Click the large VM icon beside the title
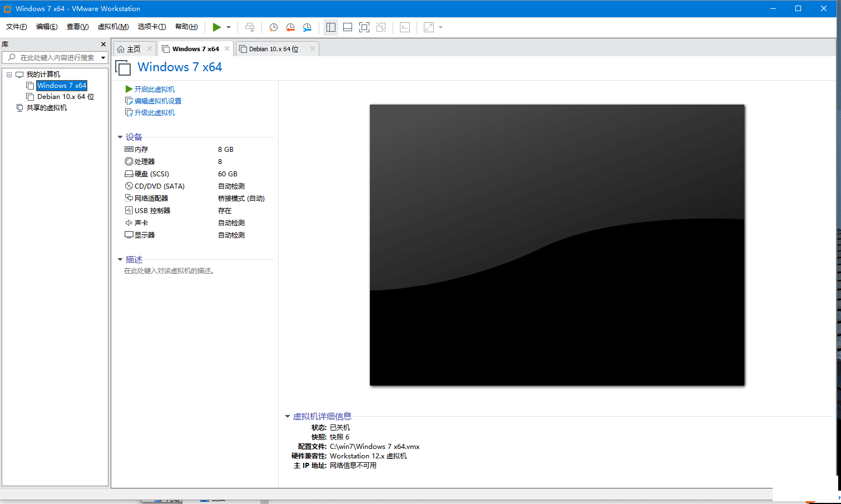The width and height of the screenshot is (841, 504). [x=123, y=68]
